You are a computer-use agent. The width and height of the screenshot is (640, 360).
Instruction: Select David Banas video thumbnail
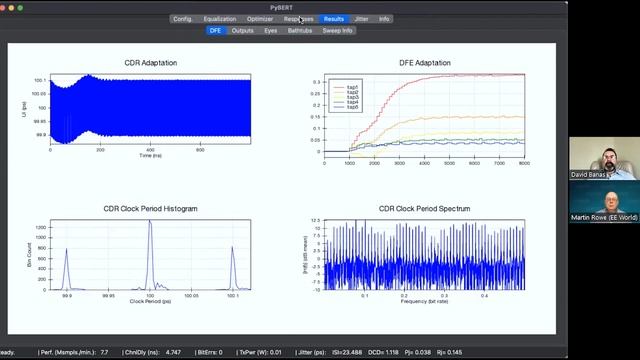click(604, 158)
